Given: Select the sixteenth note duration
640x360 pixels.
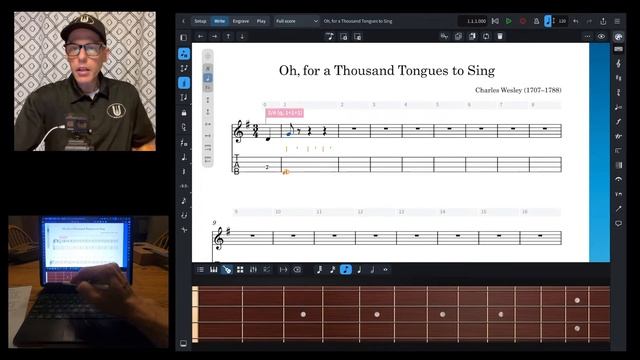Looking at the screenshot, I should tap(333, 269).
